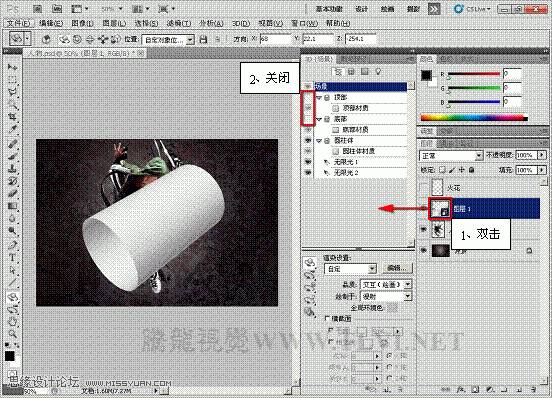This screenshot has height=398, width=552.
Task: Select the 3D Object Rotate tool in toolbox
Action: pyautogui.click(x=12, y=297)
